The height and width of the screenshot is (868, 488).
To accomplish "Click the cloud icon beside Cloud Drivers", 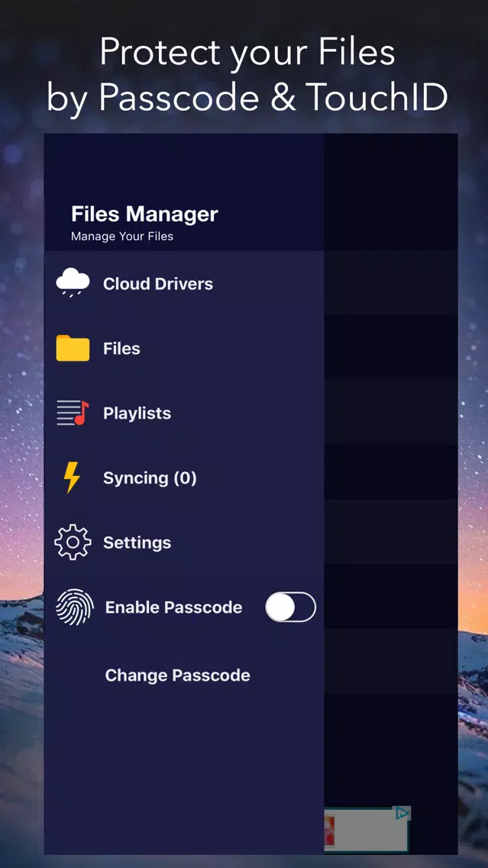I will [73, 282].
